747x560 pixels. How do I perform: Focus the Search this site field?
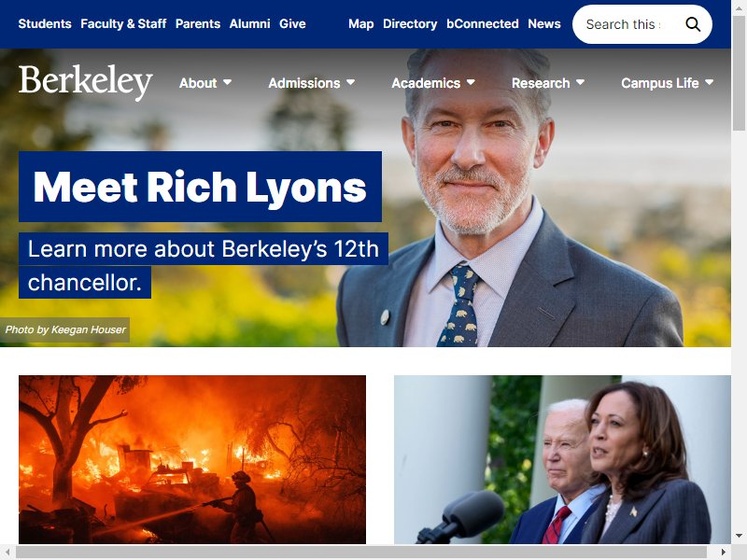click(623, 24)
